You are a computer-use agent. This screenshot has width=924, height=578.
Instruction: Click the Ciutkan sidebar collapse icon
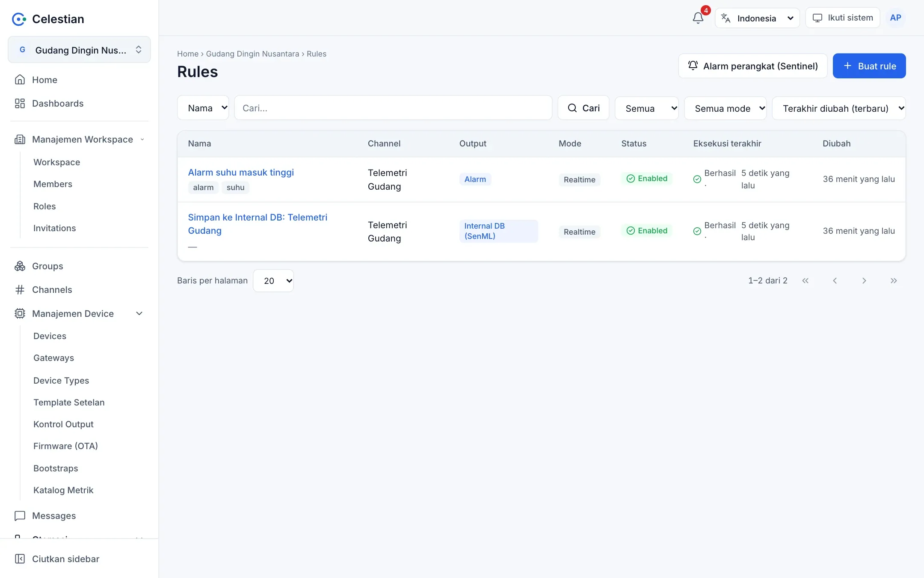click(x=20, y=559)
